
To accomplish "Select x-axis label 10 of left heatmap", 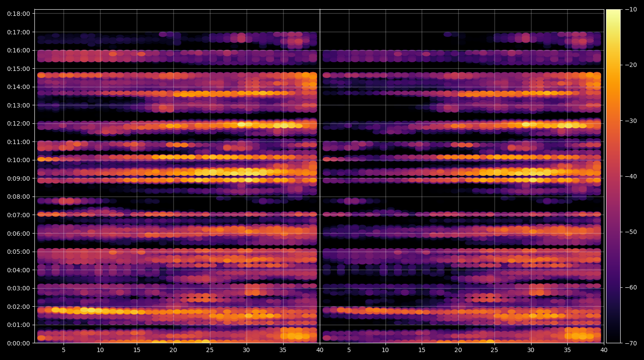I will tap(100, 350).
